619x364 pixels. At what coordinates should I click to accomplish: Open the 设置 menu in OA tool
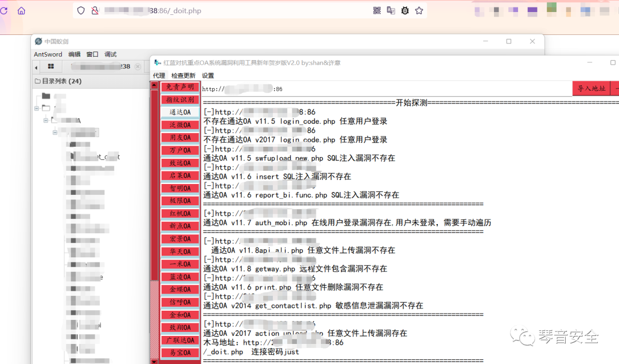(207, 76)
